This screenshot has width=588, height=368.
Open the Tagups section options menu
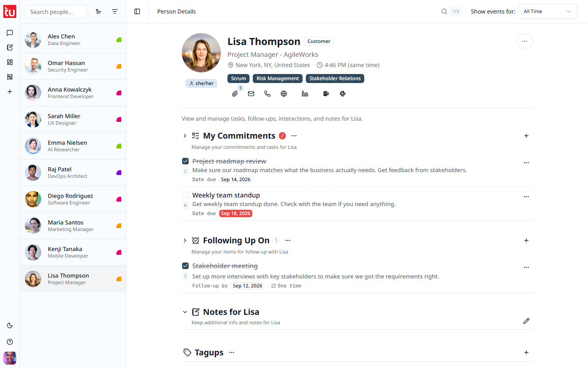point(232,352)
